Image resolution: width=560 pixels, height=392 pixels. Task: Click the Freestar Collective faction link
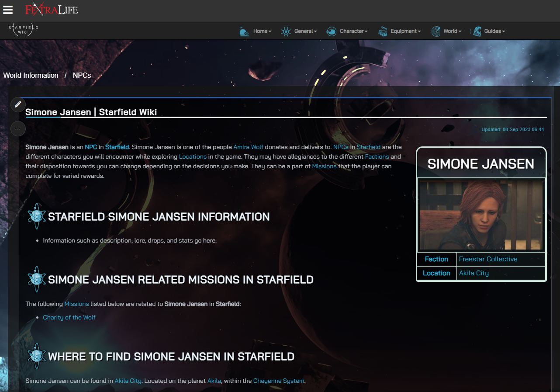click(x=488, y=259)
